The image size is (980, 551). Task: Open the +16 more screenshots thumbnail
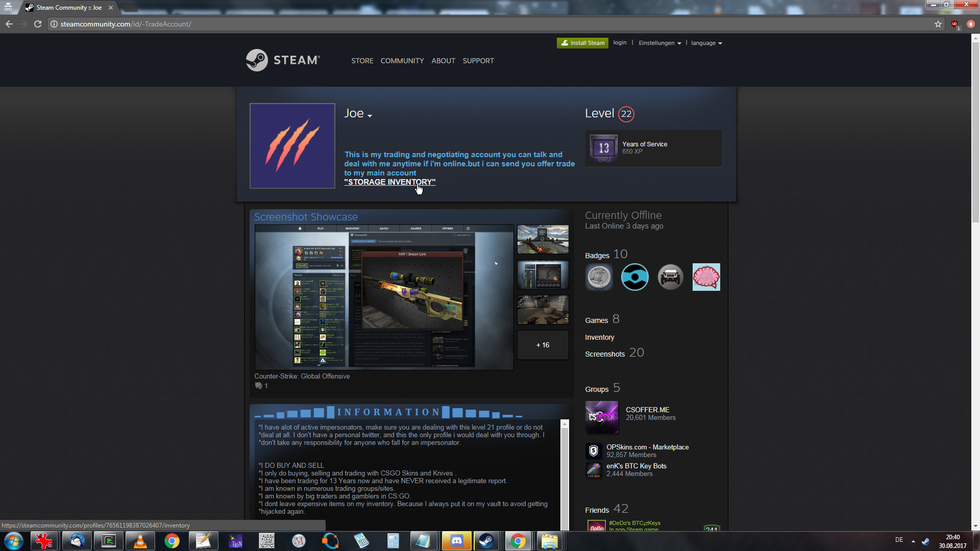[x=543, y=345]
